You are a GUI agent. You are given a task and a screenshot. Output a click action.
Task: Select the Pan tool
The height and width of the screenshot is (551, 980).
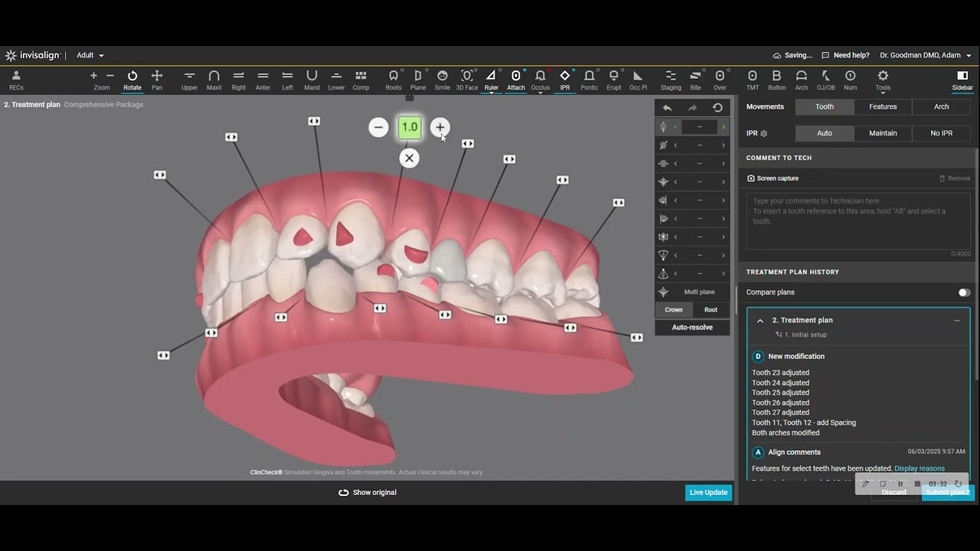click(x=157, y=80)
